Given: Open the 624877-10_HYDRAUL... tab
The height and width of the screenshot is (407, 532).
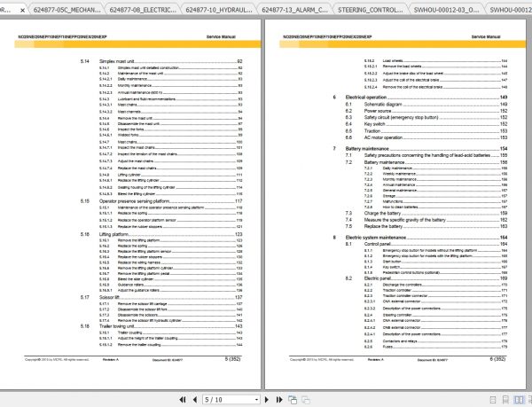Looking at the screenshot, I should 219,10.
